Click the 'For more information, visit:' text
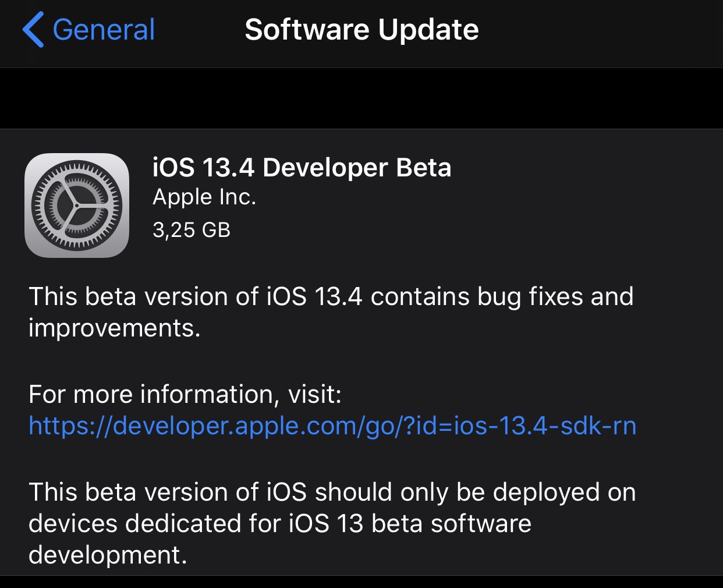723x588 pixels. point(185,395)
